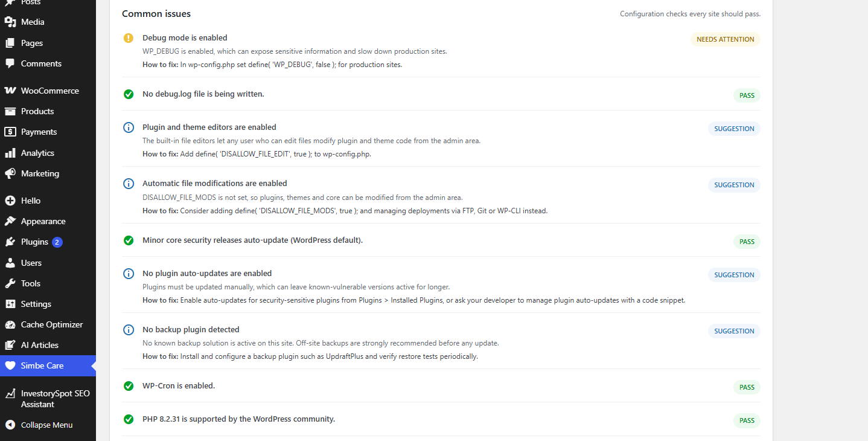868x441 pixels.
Task: Open Payments dollar icon
Action: pyautogui.click(x=10, y=132)
